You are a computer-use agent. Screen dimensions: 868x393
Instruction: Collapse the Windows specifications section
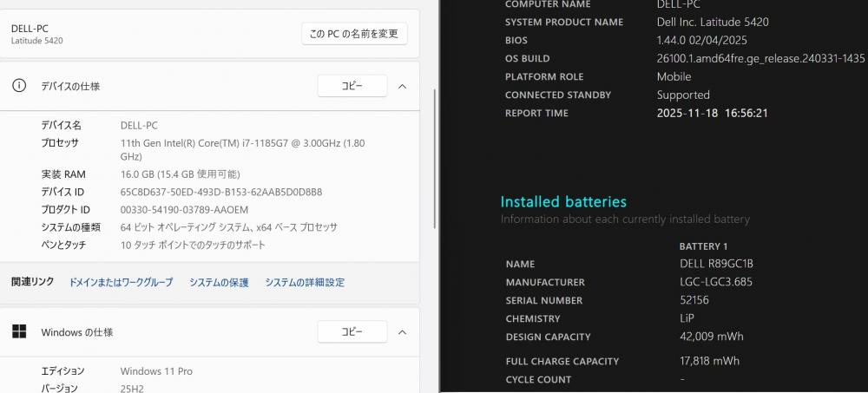(403, 332)
